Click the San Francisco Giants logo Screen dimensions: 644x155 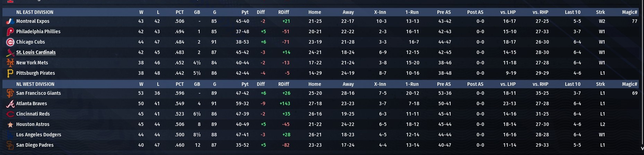(x=10, y=93)
